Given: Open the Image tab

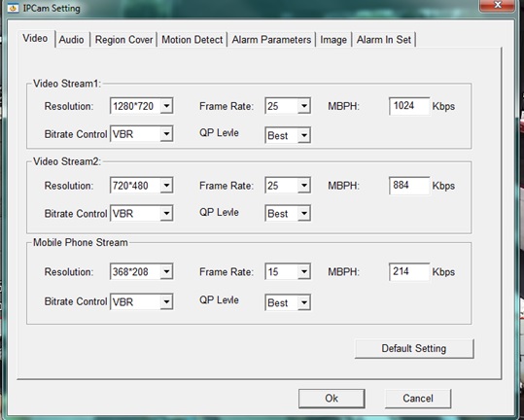Looking at the screenshot, I should [x=333, y=40].
